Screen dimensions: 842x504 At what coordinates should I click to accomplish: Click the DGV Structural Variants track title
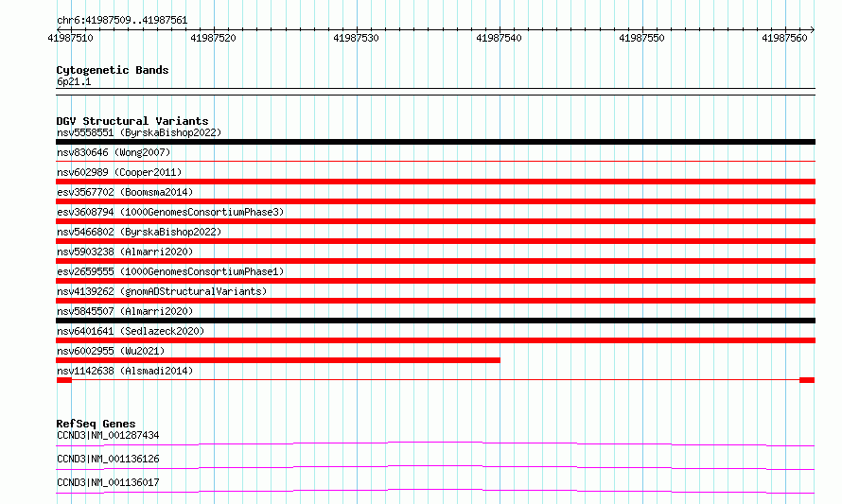132,121
